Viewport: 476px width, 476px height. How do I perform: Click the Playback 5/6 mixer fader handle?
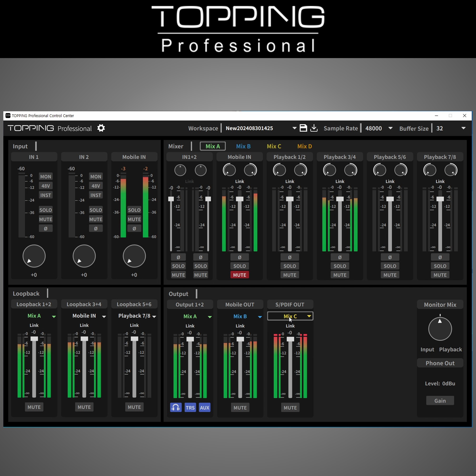(390, 199)
